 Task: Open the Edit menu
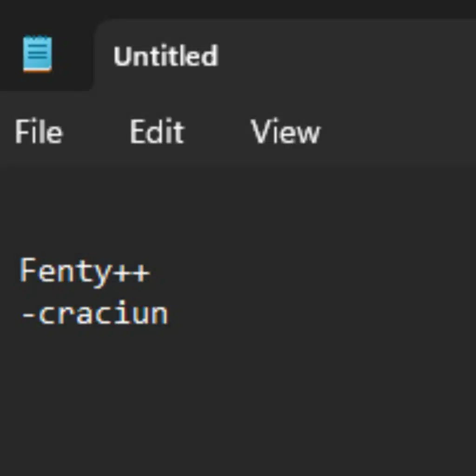pyautogui.click(x=157, y=132)
